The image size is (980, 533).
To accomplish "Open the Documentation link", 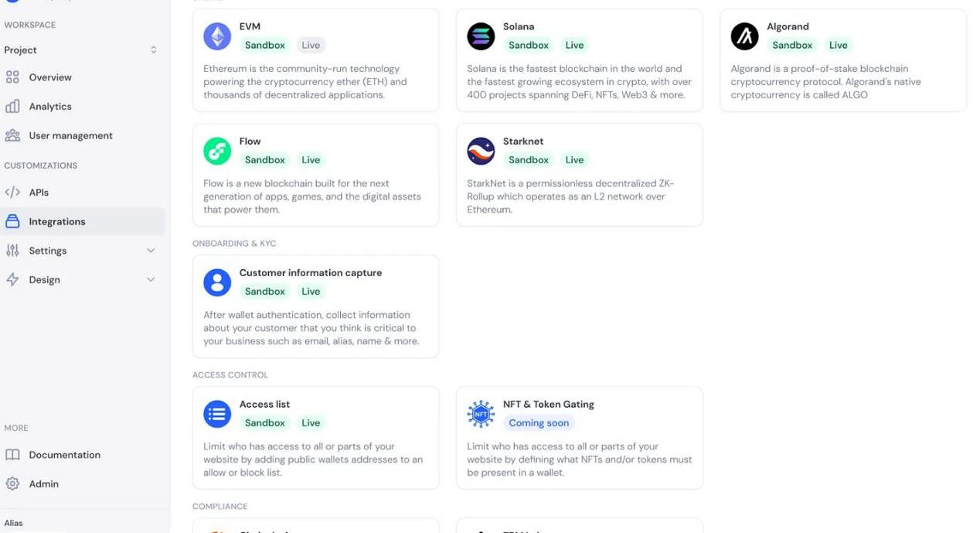I will [x=64, y=455].
